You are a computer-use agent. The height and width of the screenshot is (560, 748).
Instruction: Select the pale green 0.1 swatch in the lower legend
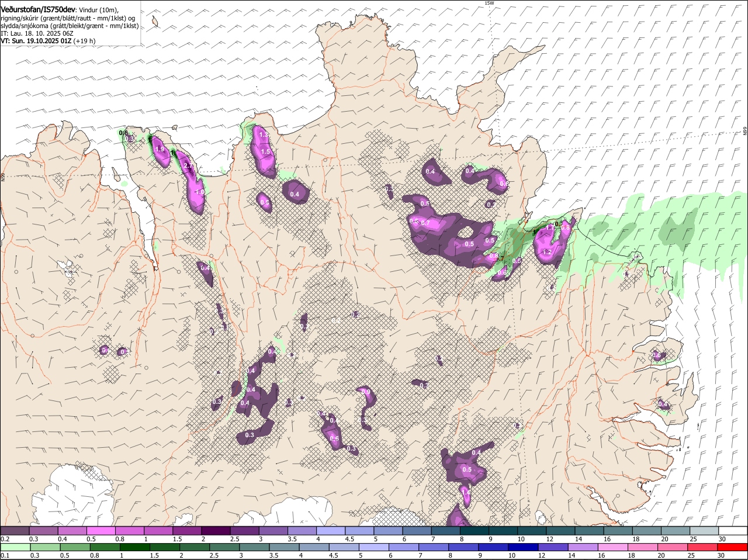15,547
